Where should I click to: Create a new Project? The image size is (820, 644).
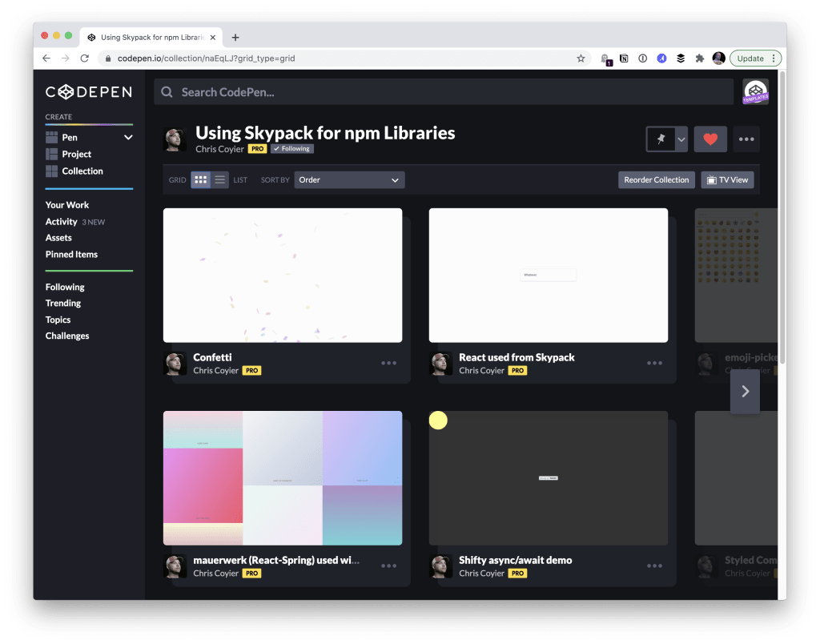pos(76,155)
